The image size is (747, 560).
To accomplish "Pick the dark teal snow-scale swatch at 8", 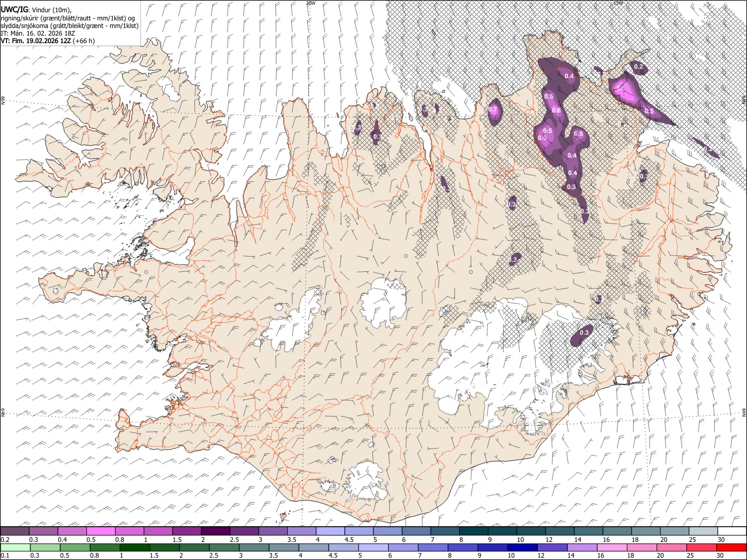I will [473, 531].
